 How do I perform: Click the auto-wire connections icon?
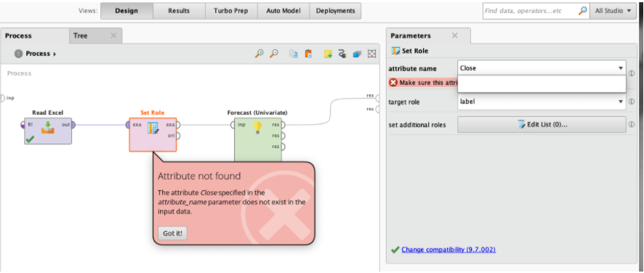342,54
